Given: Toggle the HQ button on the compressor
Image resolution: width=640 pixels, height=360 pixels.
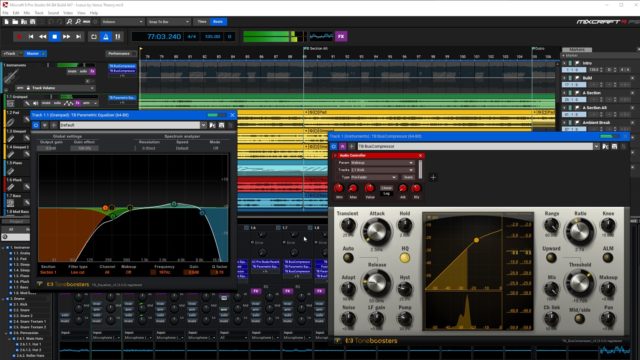Looking at the screenshot, I should pyautogui.click(x=404, y=258).
